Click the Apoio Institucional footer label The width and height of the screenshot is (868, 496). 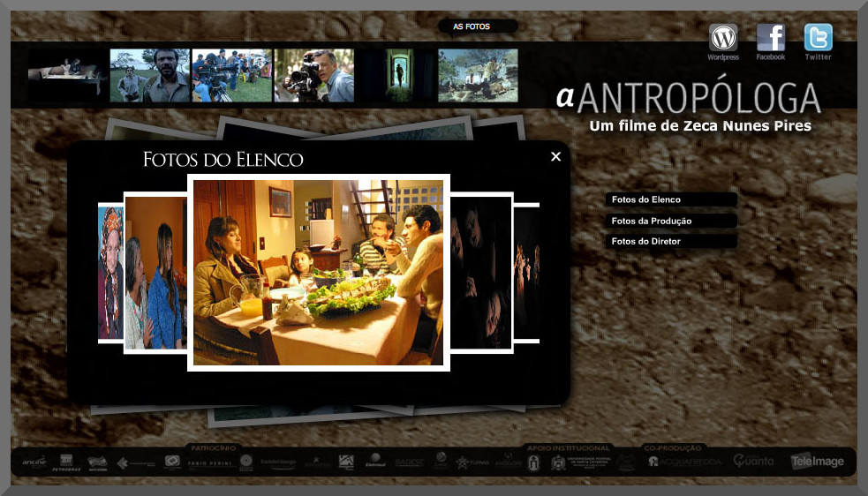[569, 447]
